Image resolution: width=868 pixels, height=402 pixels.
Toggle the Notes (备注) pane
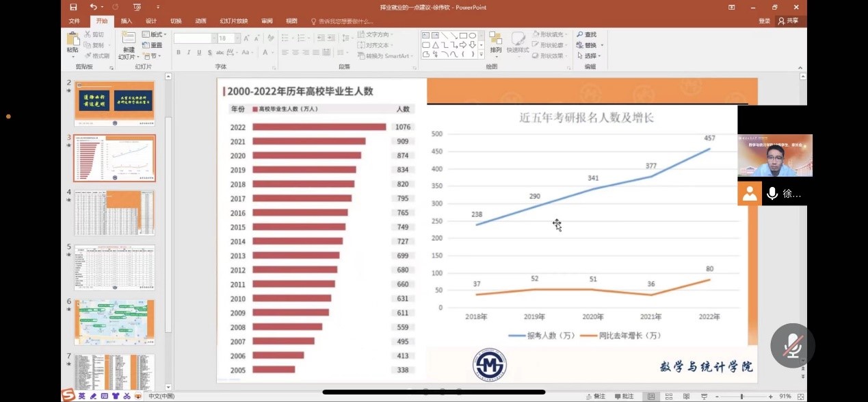(595, 397)
